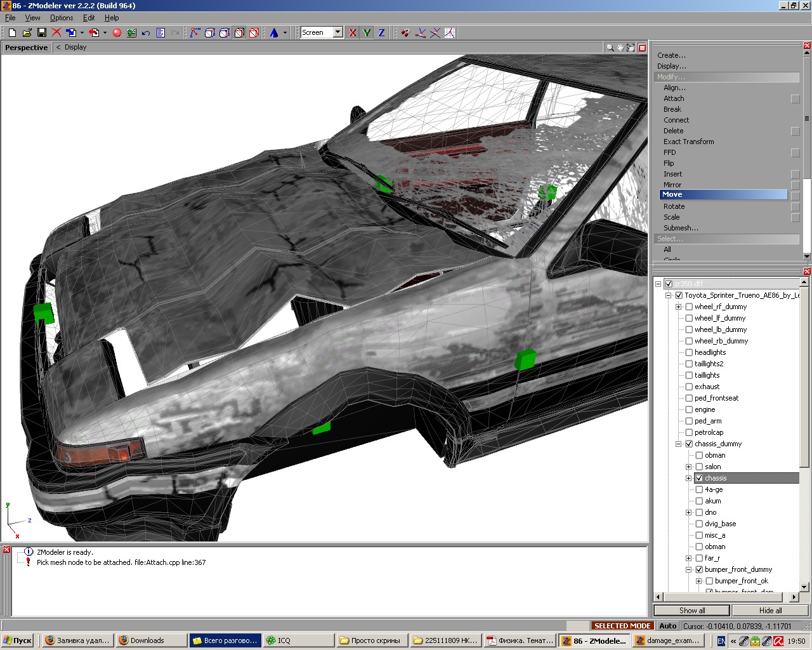
Task: Undo the last action with blue arrow
Action: [x=146, y=32]
